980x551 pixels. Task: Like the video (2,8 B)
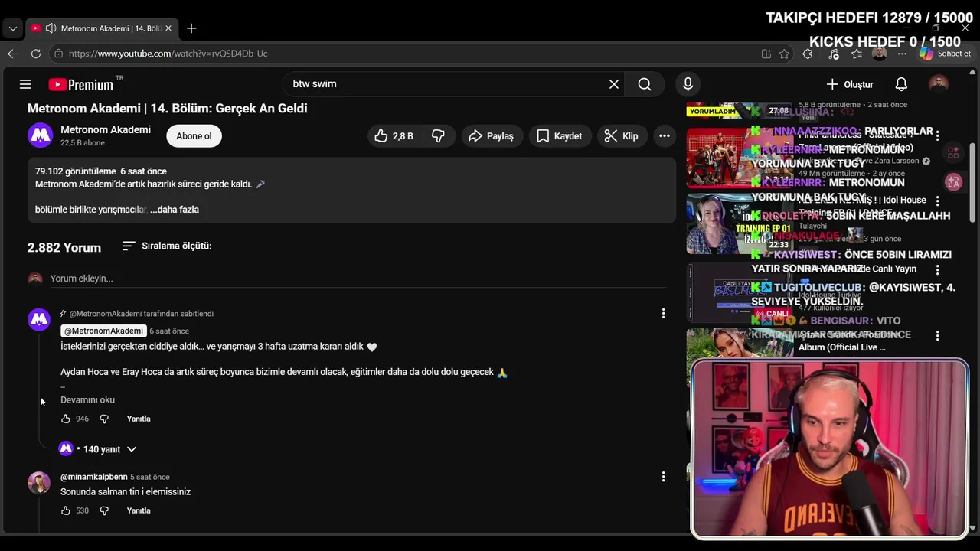click(394, 136)
